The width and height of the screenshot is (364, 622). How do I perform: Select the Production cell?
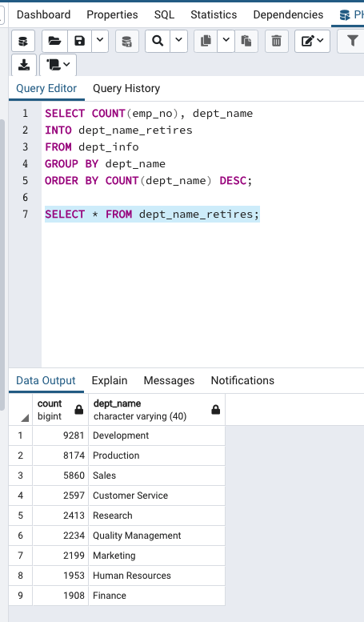pyautogui.click(x=157, y=455)
